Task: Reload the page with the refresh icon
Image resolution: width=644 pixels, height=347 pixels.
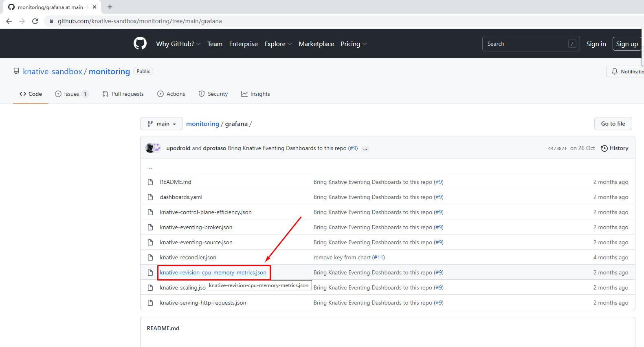Action: (x=35, y=21)
